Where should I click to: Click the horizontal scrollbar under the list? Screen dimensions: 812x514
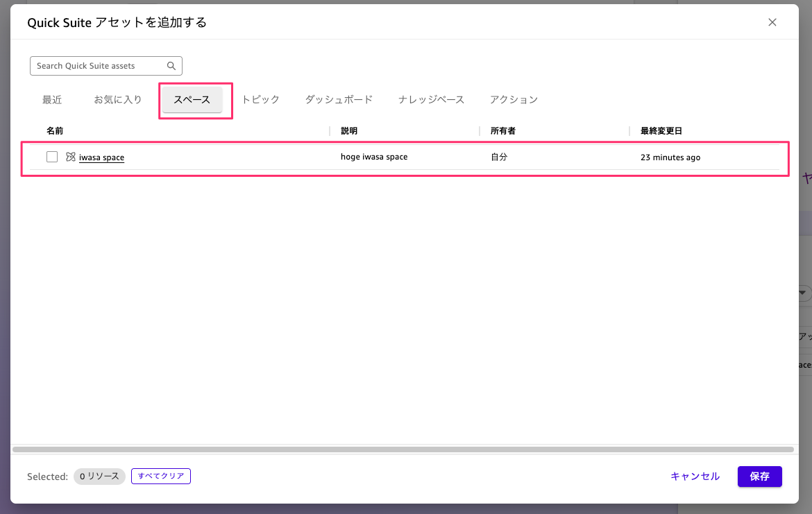tap(403, 449)
